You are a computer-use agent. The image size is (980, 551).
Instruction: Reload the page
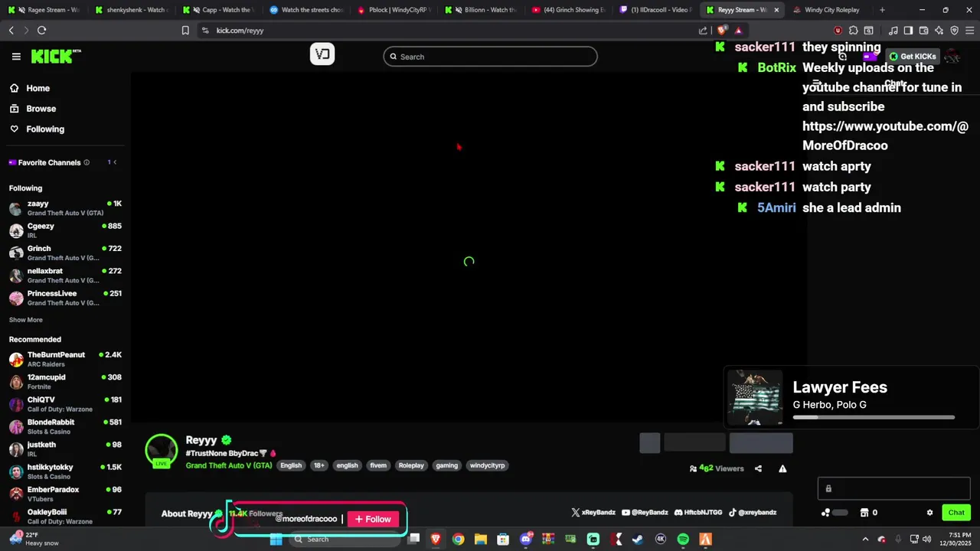[41, 31]
